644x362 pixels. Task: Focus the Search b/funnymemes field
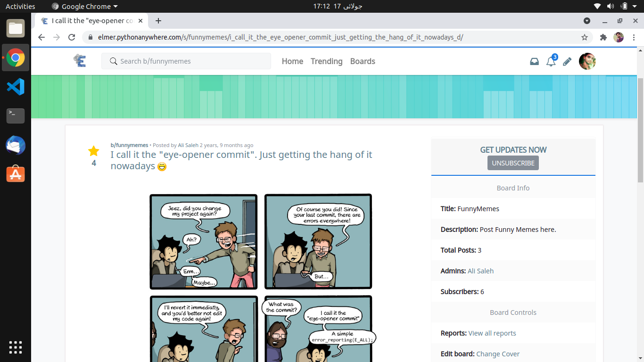coord(186,61)
